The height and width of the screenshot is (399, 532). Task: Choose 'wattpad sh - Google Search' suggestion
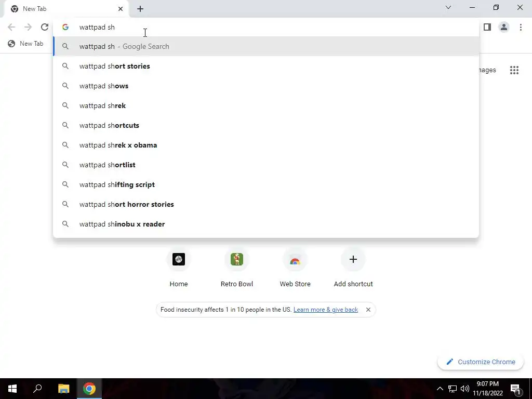(x=266, y=46)
